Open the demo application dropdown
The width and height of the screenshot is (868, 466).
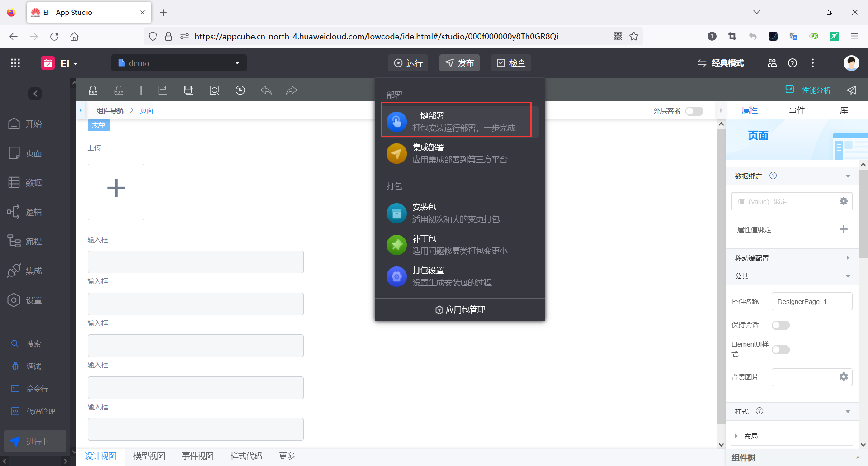(237, 63)
